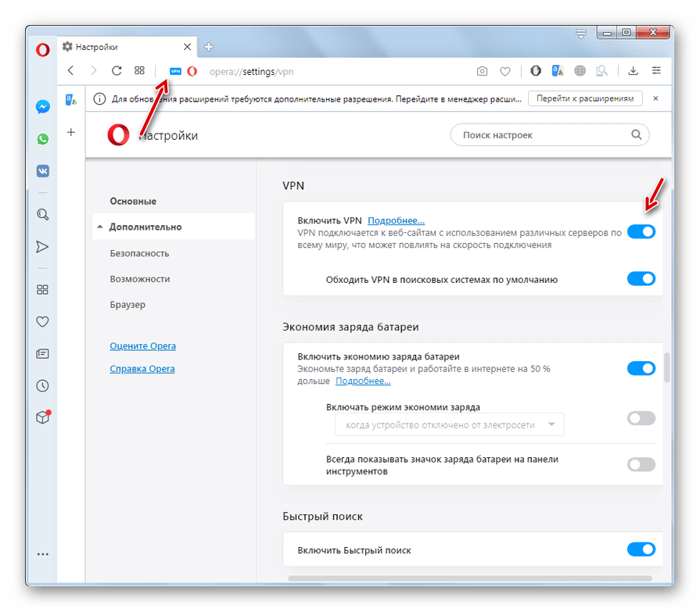This screenshot has height=612, width=700.
Task: Open the downloads icon in toolbar
Action: 633,70
